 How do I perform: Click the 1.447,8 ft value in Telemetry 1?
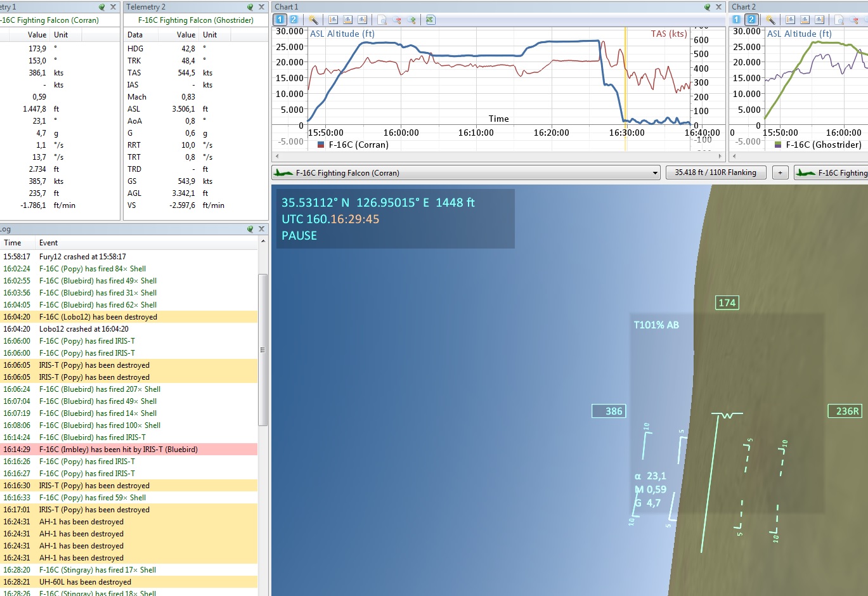34,109
